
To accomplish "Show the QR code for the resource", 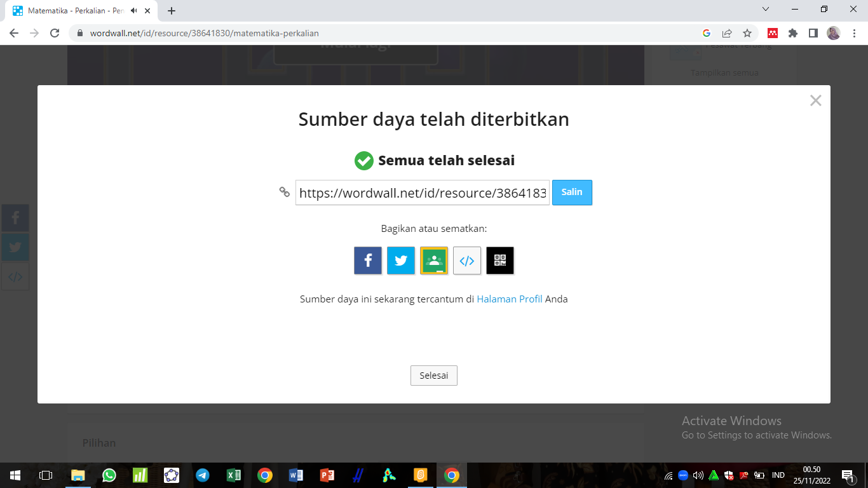I will pyautogui.click(x=500, y=261).
